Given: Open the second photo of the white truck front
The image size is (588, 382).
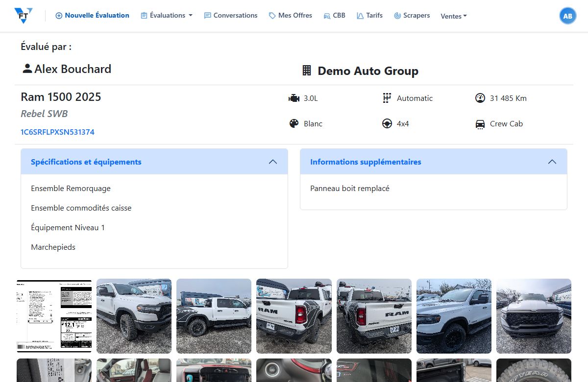Looking at the screenshot, I should coord(134,316).
